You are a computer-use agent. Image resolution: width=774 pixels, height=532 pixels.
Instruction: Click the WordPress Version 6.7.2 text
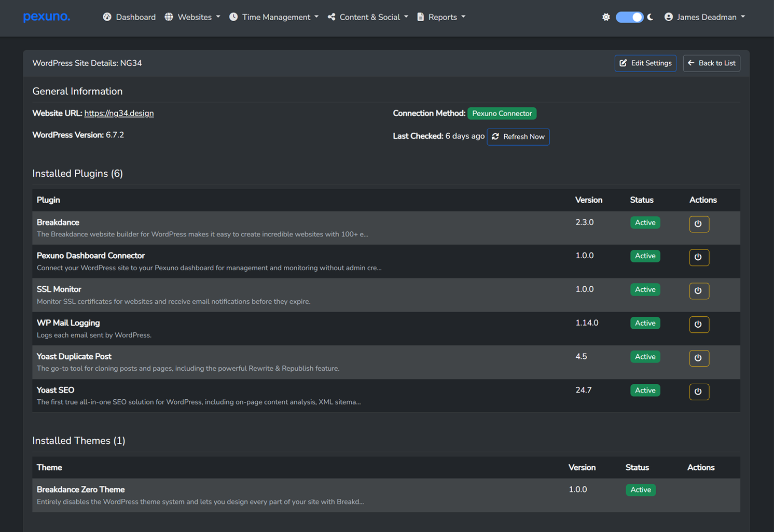coord(78,135)
